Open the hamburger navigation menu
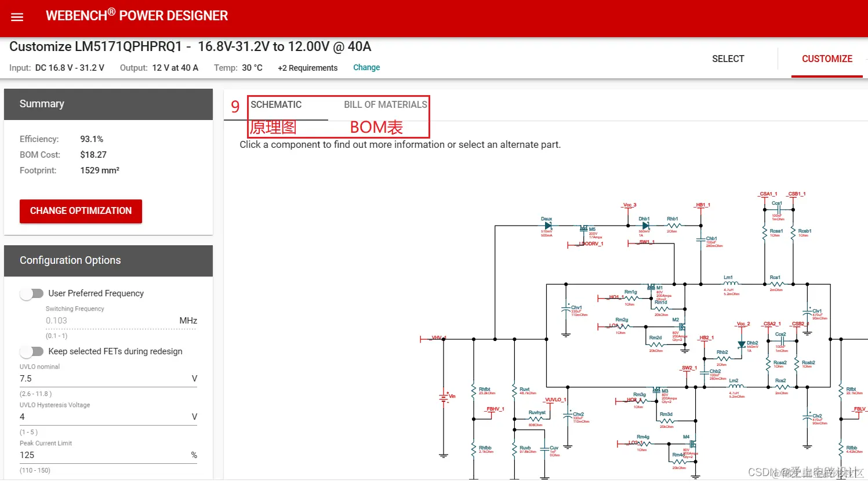Image resolution: width=868 pixels, height=483 pixels. click(x=17, y=17)
